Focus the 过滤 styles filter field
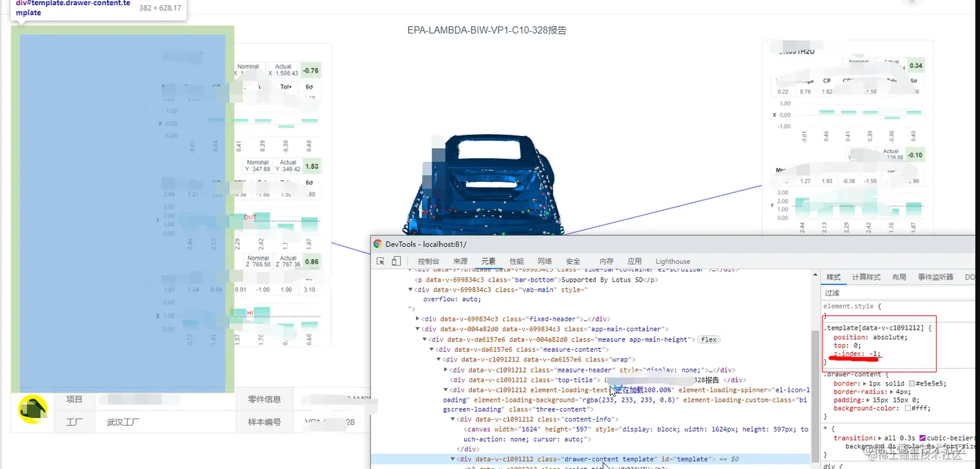Viewport: 980px width, 469px height. pyautogui.click(x=898, y=293)
